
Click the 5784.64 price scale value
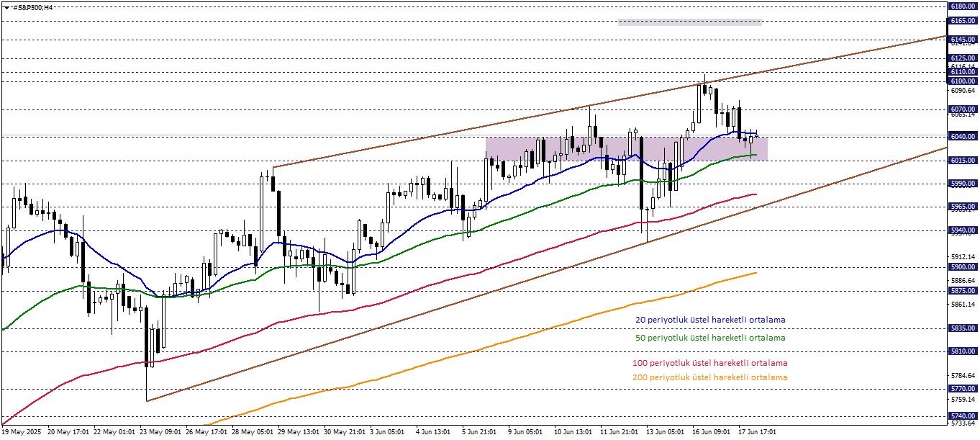(x=963, y=376)
